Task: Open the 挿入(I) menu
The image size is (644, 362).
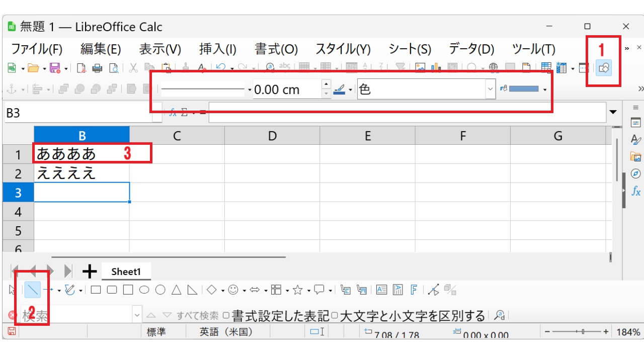Action: [x=217, y=49]
